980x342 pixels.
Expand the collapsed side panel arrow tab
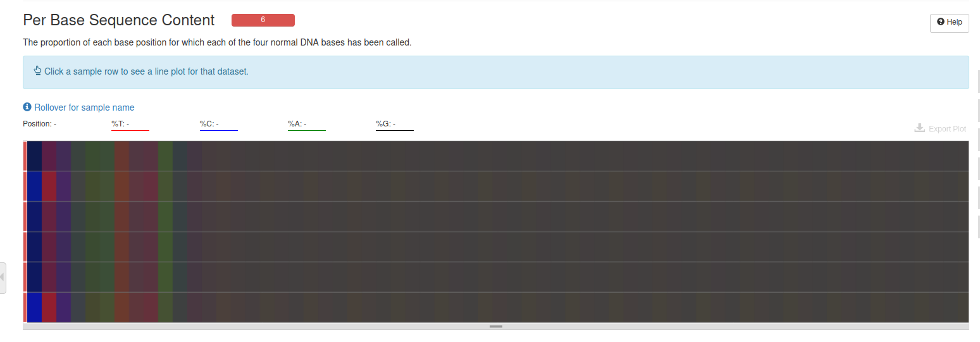click(3, 278)
